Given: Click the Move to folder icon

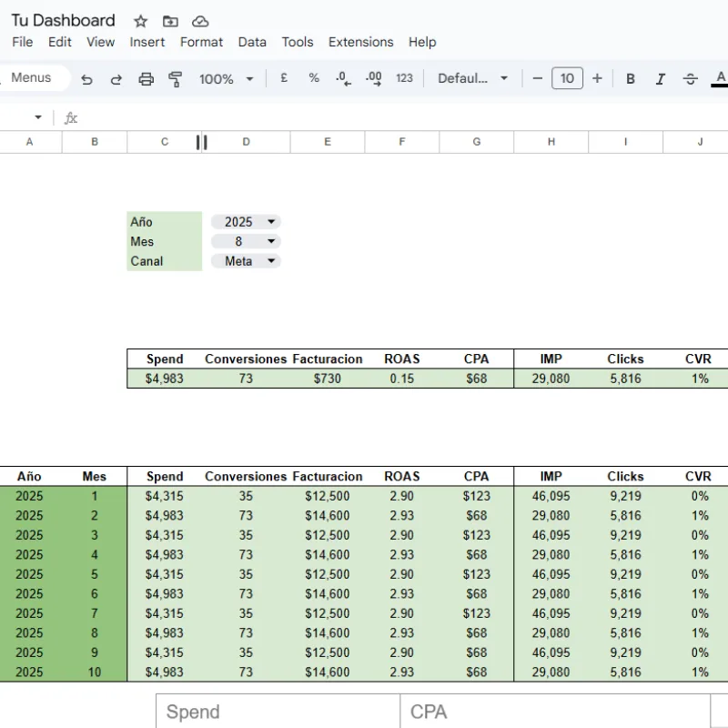Looking at the screenshot, I should click(170, 21).
